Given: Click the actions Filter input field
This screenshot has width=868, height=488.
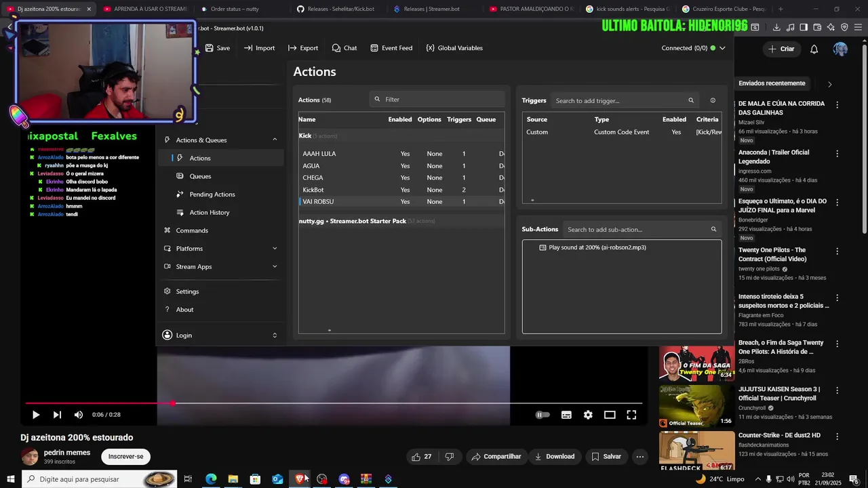Looking at the screenshot, I should click(437, 100).
